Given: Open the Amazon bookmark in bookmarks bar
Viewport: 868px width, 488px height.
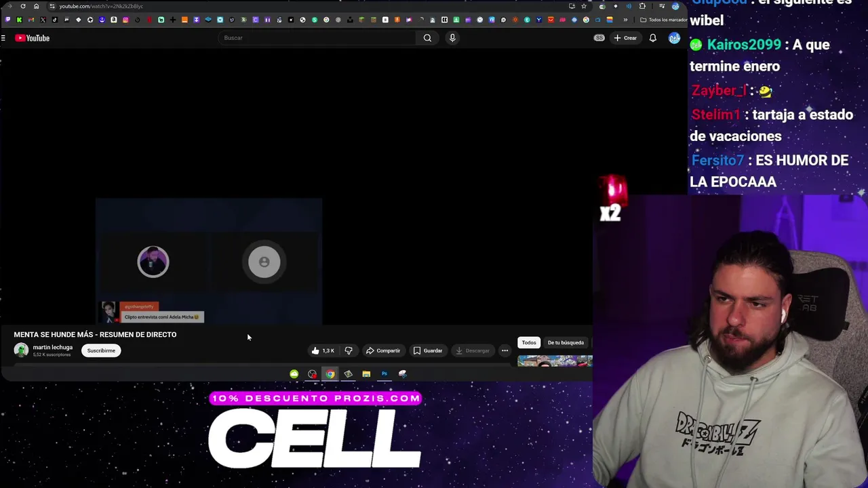Looking at the screenshot, I should point(114,20).
